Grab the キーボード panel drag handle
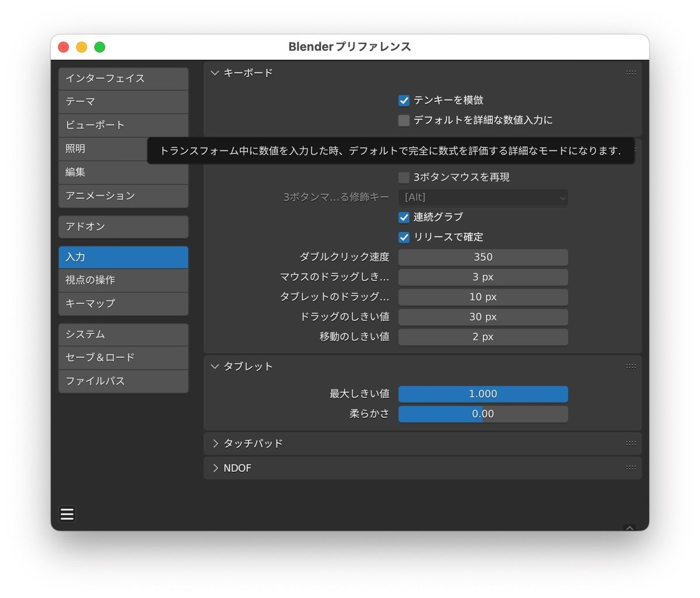 631,73
